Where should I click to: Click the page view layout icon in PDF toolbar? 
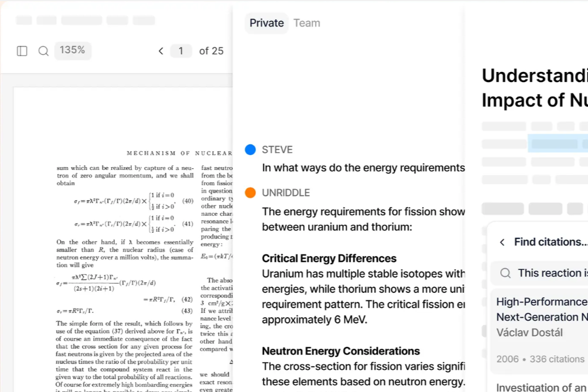(22, 50)
